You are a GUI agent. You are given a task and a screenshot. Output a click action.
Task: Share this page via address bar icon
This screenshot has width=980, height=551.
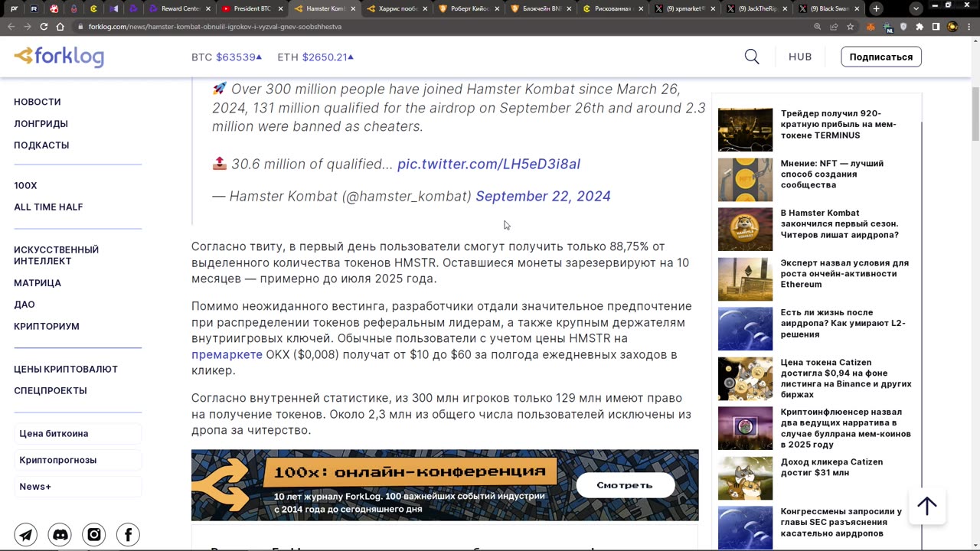tap(834, 26)
